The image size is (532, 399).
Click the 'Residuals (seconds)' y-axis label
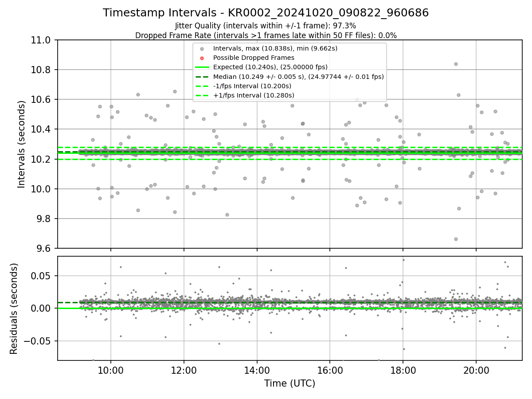pyautogui.click(x=14, y=309)
